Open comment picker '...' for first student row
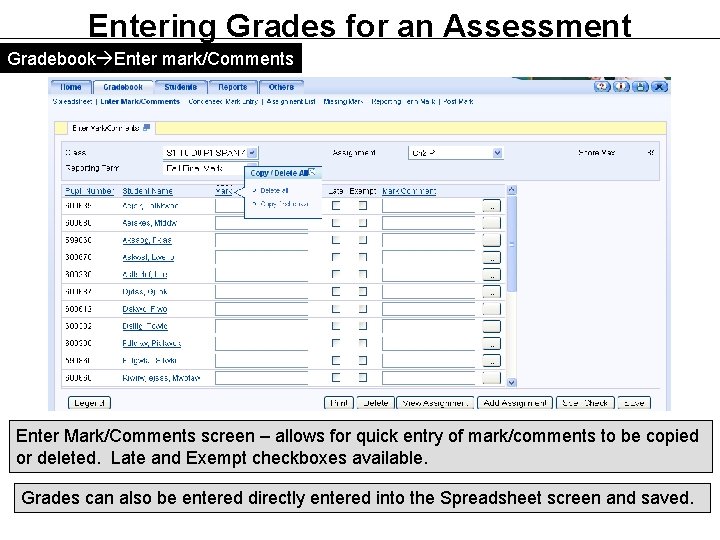This screenshot has width=720, height=540. tap(492, 206)
